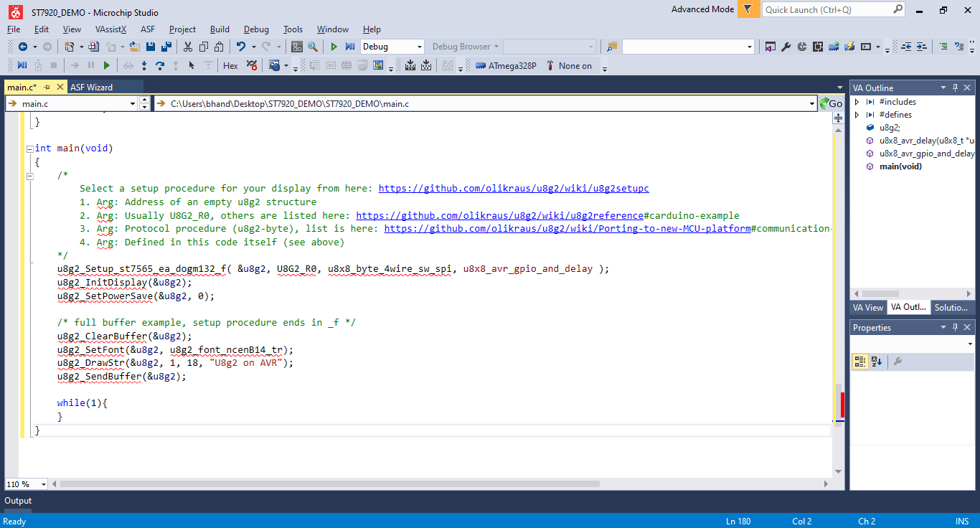Screen dimensions: 980x528
Task: Toggle Alphabetical sort in Properties panel
Action: (877, 362)
